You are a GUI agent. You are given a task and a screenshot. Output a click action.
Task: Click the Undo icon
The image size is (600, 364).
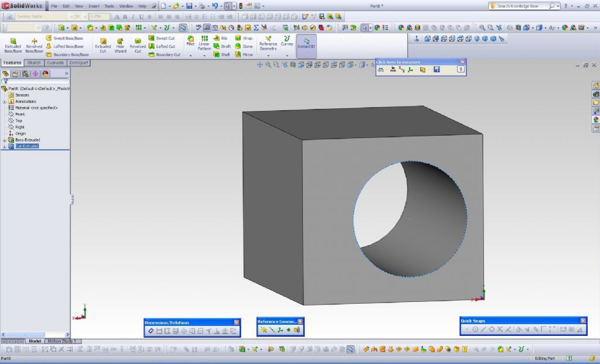(214, 6)
